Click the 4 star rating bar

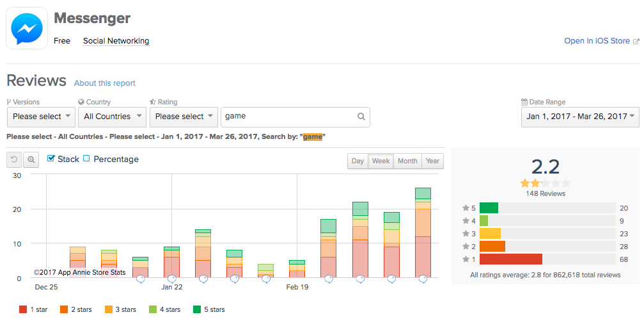pyautogui.click(x=547, y=221)
